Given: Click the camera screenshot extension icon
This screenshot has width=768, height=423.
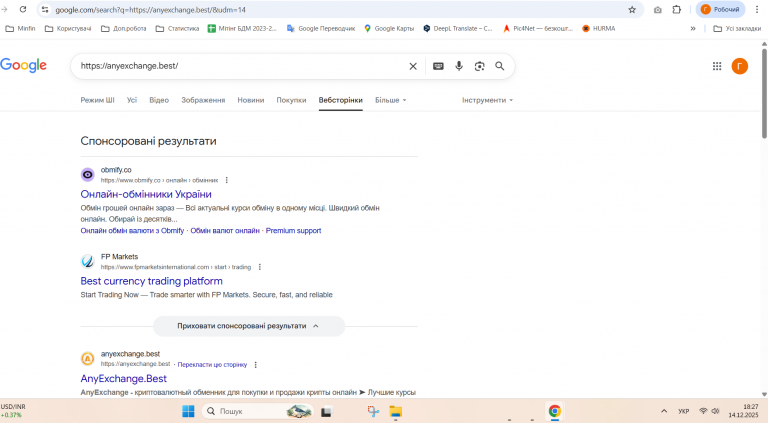Looking at the screenshot, I should tap(657, 9).
